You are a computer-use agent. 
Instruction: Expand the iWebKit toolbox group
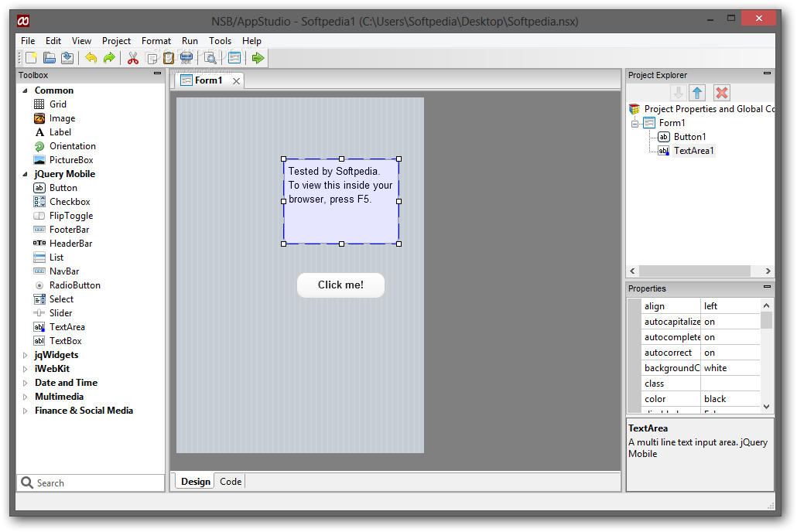pos(25,369)
